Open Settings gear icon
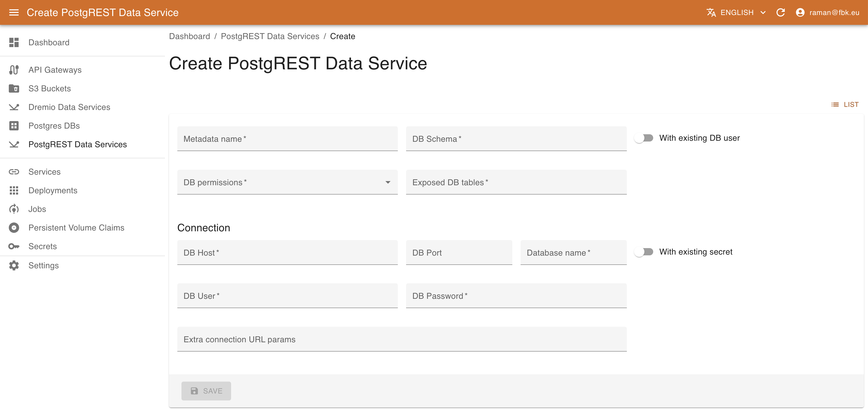The height and width of the screenshot is (416, 868). point(14,265)
